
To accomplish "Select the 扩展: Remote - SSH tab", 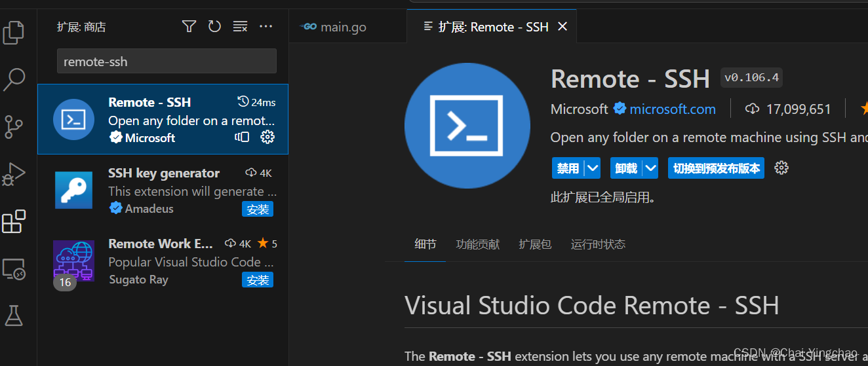I will point(492,27).
